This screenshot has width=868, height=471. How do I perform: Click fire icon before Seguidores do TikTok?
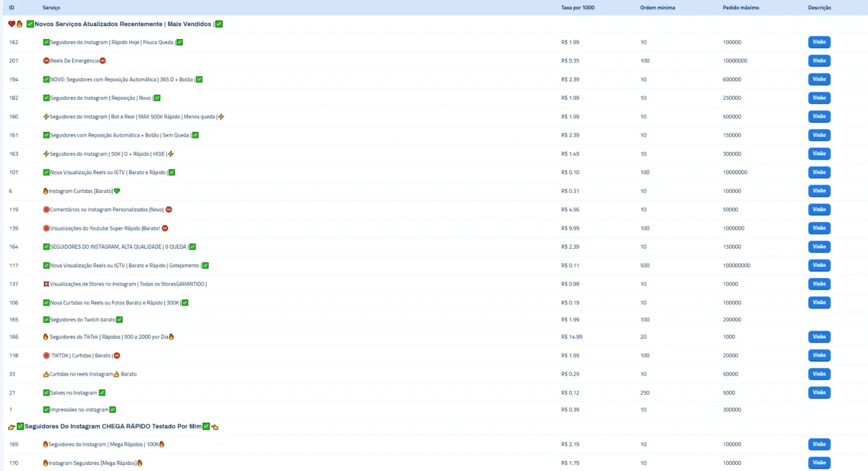coord(45,337)
